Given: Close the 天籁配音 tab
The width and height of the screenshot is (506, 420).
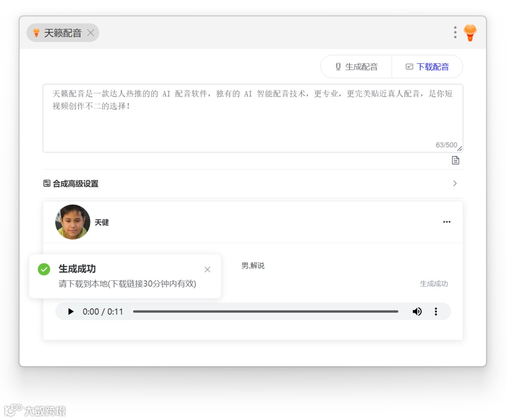Looking at the screenshot, I should click(91, 33).
